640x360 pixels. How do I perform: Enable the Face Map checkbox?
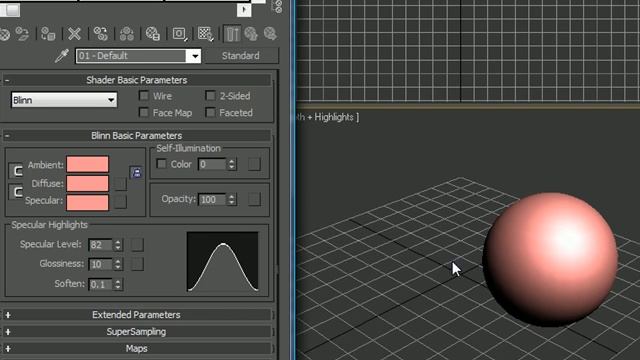(144, 112)
